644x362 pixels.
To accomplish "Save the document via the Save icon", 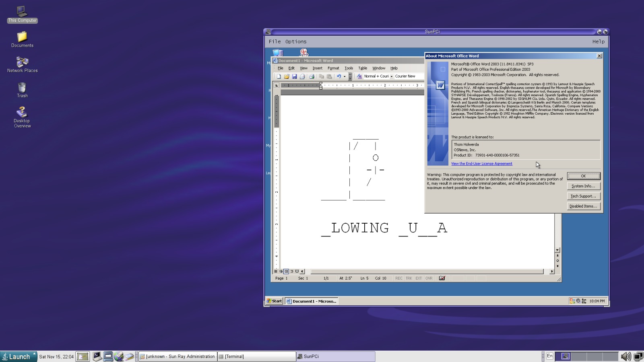I will coord(295,76).
